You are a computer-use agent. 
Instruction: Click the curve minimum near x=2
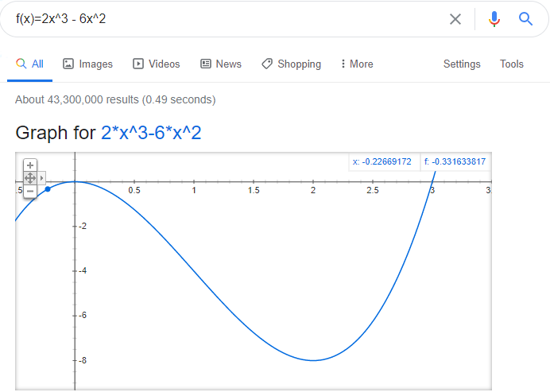tap(313, 360)
